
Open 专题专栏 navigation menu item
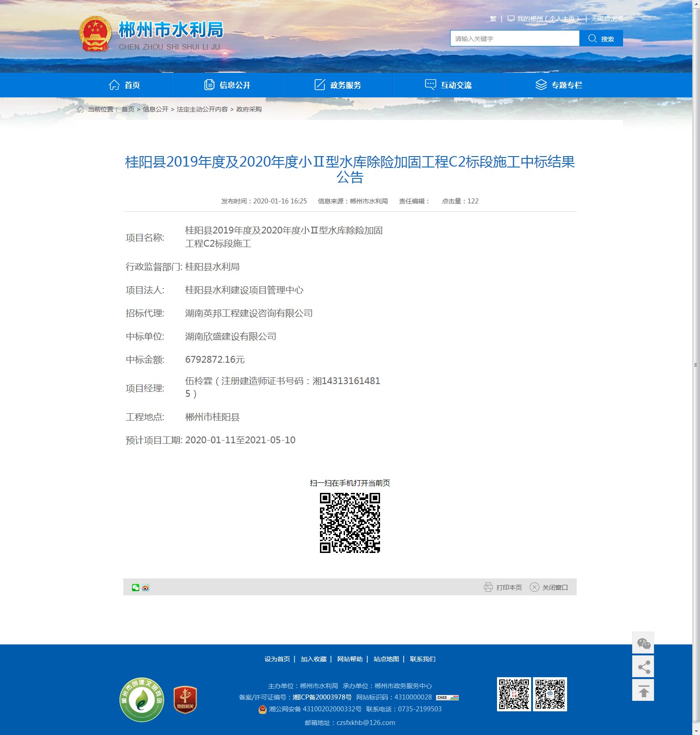559,85
